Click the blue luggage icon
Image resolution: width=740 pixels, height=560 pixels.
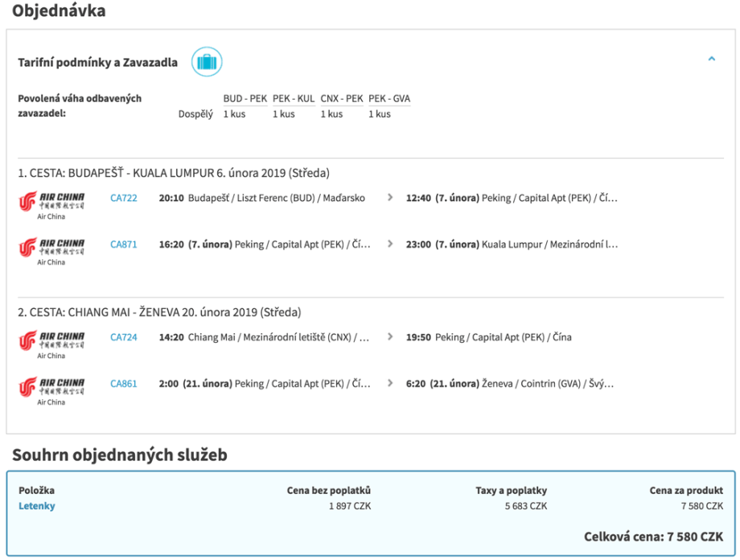click(x=207, y=62)
